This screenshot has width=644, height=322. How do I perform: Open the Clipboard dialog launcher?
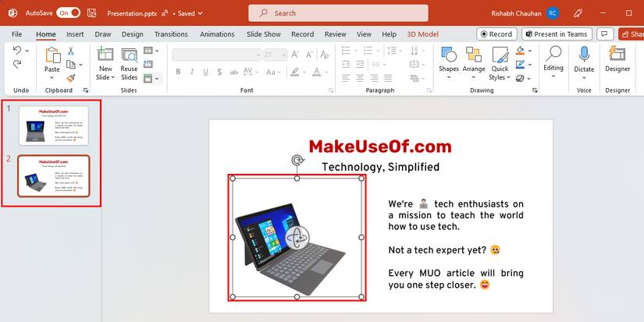(x=85, y=90)
